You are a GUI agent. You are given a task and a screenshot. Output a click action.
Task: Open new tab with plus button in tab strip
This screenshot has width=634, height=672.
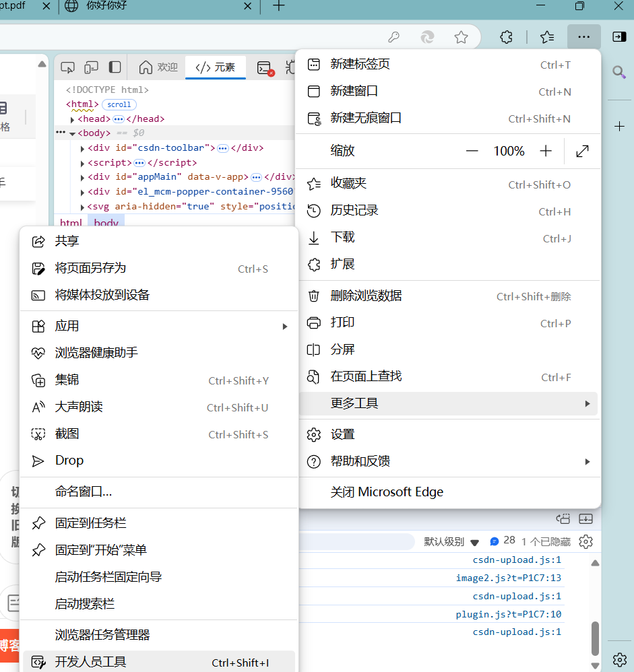pyautogui.click(x=279, y=6)
